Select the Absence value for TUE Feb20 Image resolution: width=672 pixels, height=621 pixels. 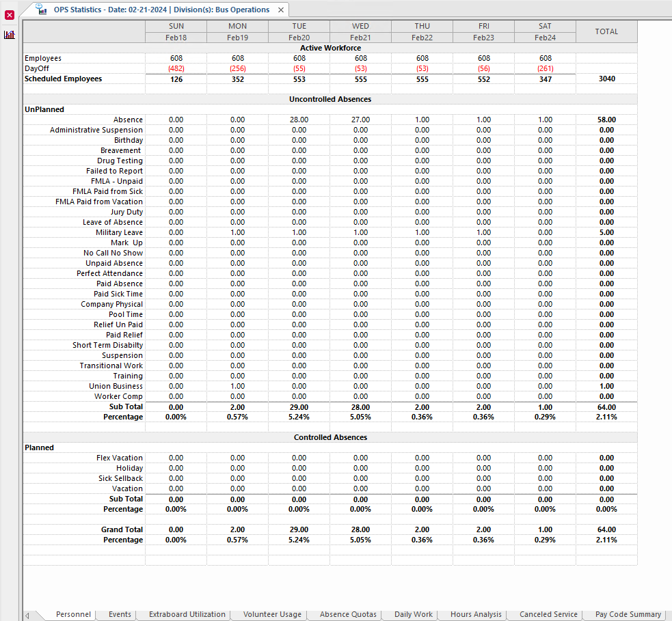click(x=299, y=119)
